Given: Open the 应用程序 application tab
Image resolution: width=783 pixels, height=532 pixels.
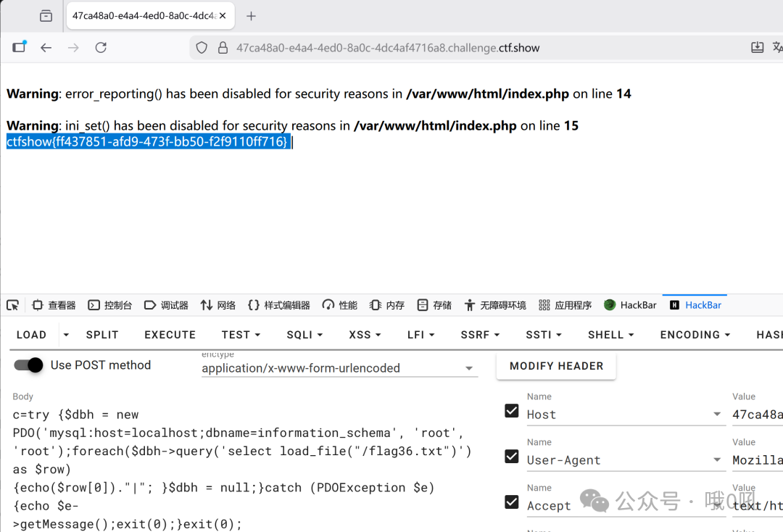Looking at the screenshot, I should click(x=565, y=305).
